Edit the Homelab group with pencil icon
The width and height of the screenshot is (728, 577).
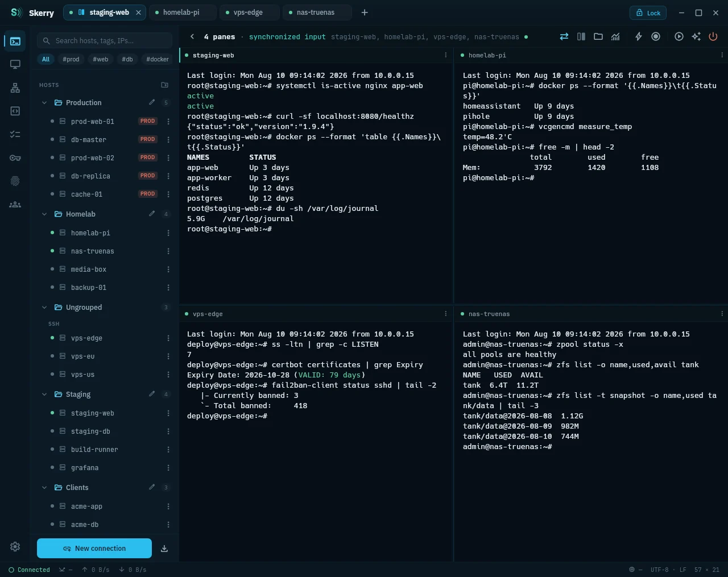[152, 214]
